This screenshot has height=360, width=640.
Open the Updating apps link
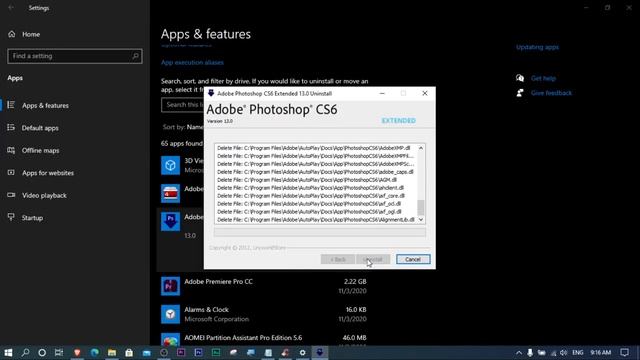click(x=537, y=47)
